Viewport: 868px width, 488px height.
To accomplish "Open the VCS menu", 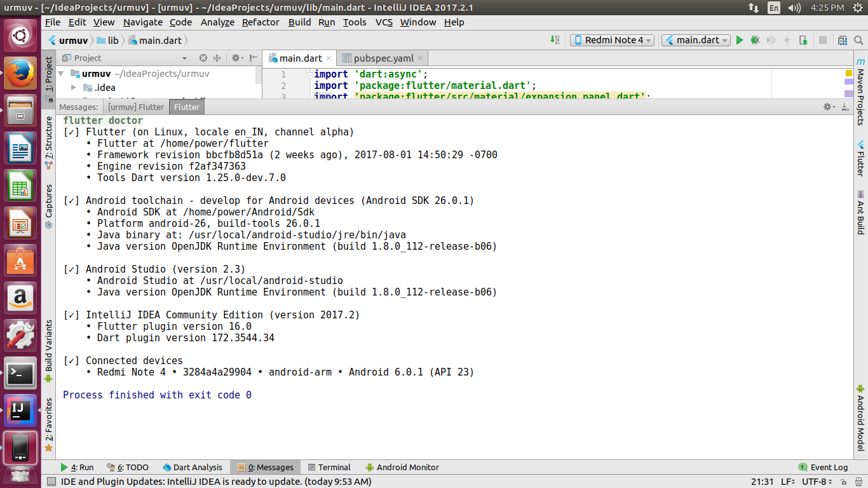I will coord(384,22).
